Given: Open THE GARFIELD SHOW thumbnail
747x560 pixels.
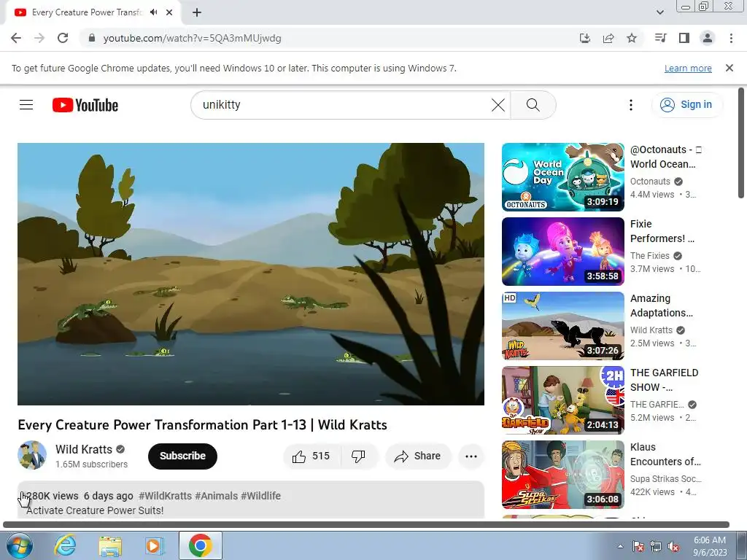Looking at the screenshot, I should pos(562,400).
